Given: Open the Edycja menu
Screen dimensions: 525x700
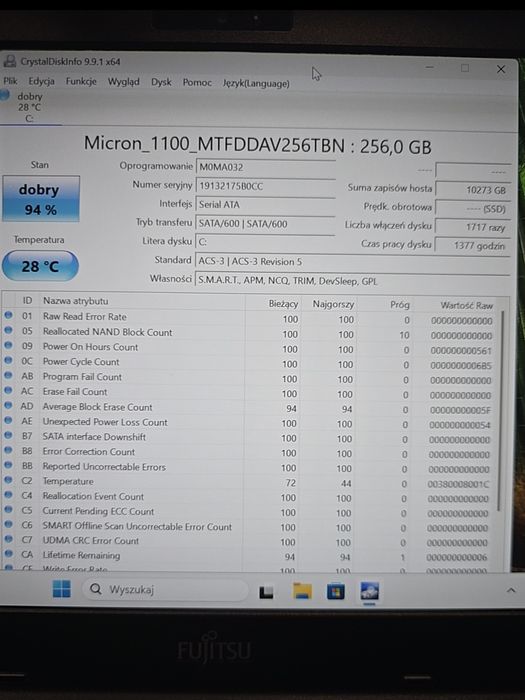Looking at the screenshot, I should pos(42,81).
